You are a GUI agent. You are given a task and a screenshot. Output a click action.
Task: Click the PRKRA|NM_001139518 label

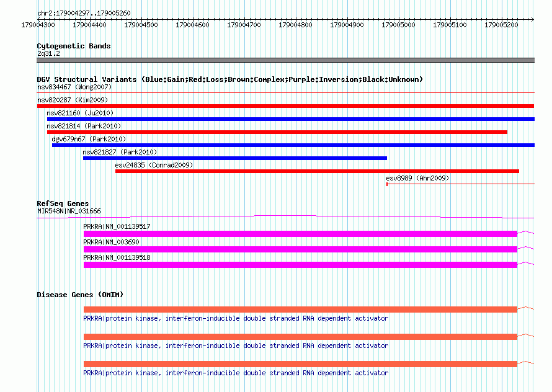(117, 257)
